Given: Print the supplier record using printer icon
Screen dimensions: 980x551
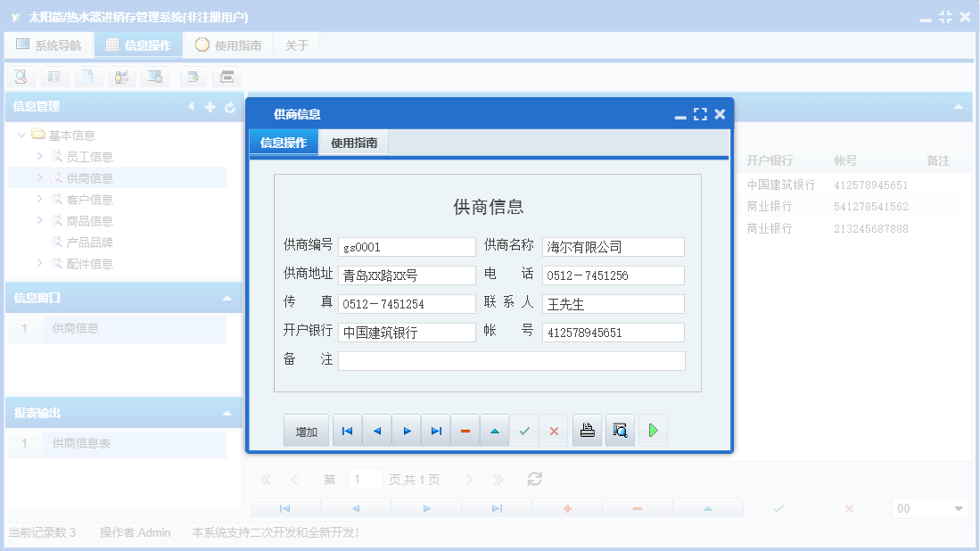Looking at the screenshot, I should point(587,430).
